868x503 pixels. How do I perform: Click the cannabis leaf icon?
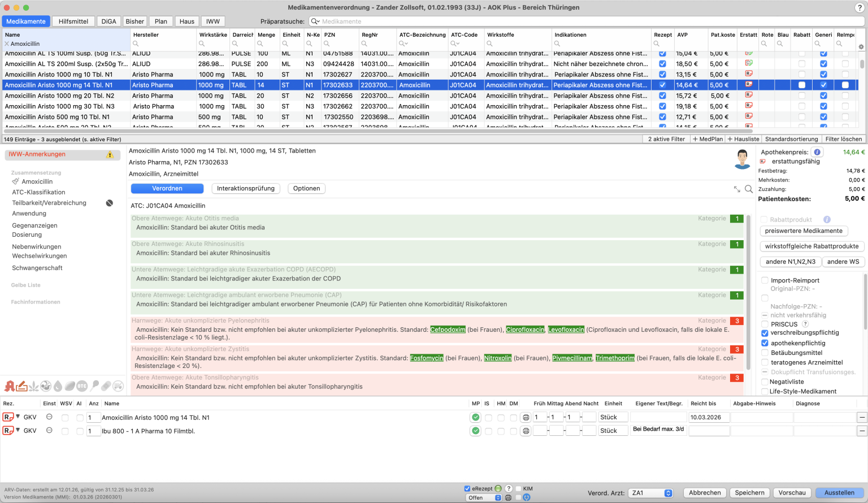point(34,386)
